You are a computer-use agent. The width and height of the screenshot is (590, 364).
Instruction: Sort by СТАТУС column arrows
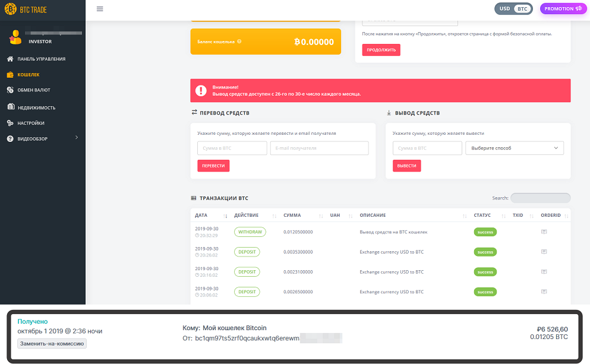pos(503,216)
